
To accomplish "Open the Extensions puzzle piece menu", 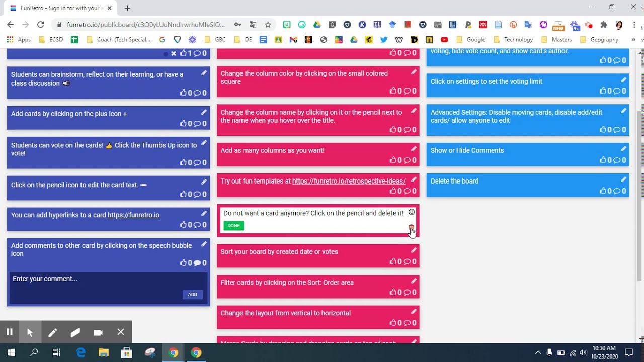I will click(604, 25).
